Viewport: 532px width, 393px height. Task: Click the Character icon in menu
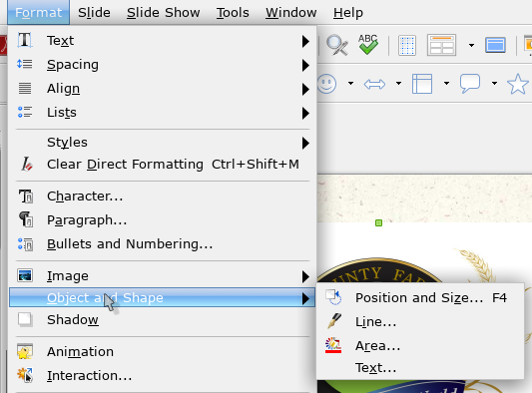click(26, 196)
